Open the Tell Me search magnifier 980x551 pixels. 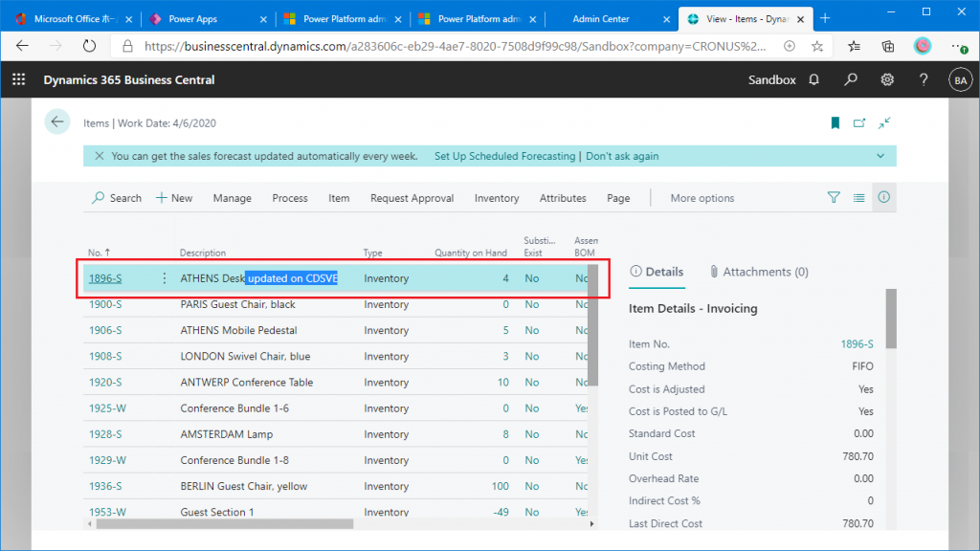click(x=851, y=79)
